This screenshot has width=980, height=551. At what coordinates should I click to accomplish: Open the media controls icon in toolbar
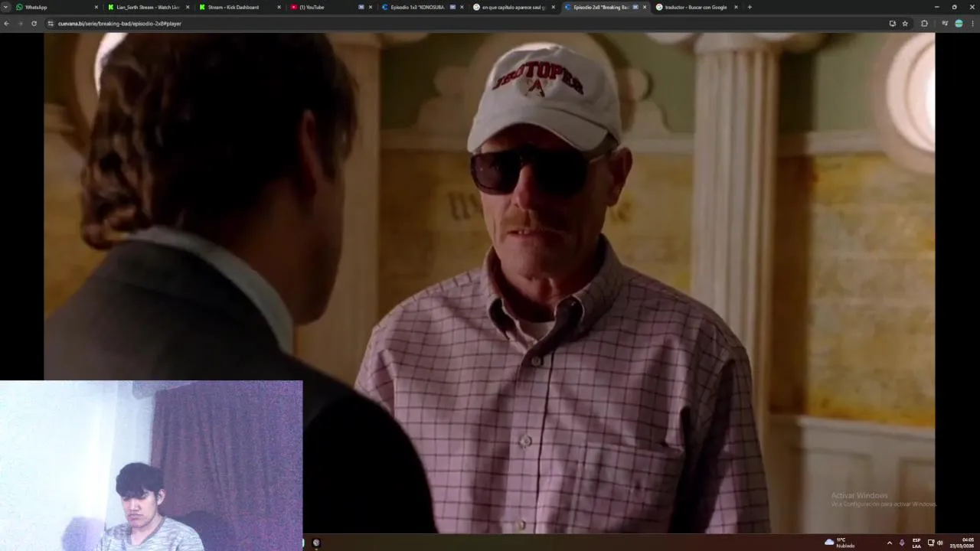point(945,24)
